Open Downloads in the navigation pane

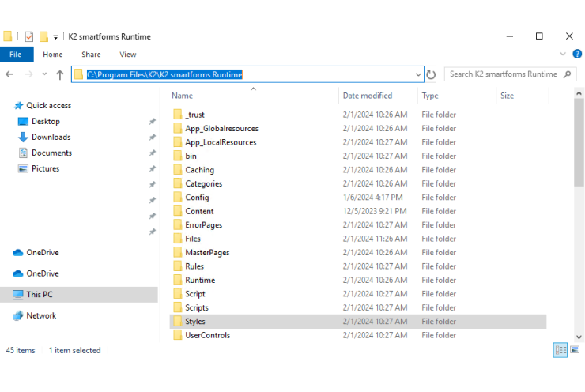point(51,137)
